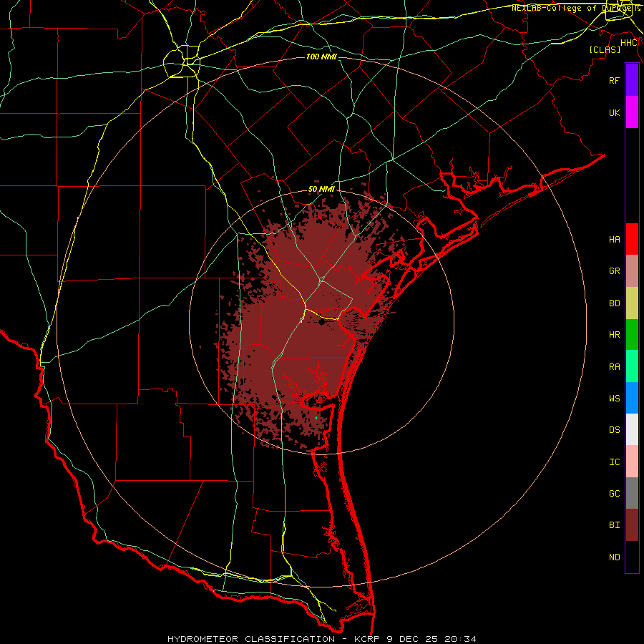Click the GC legend label
Screen dimensions: 644x644
pyautogui.click(x=614, y=493)
